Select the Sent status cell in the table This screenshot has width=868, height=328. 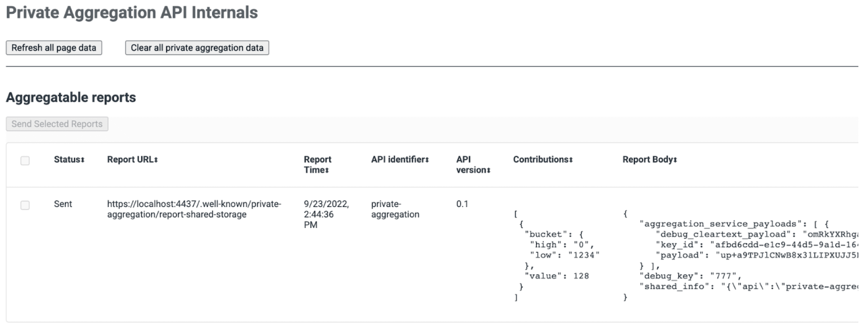pyautogui.click(x=63, y=204)
